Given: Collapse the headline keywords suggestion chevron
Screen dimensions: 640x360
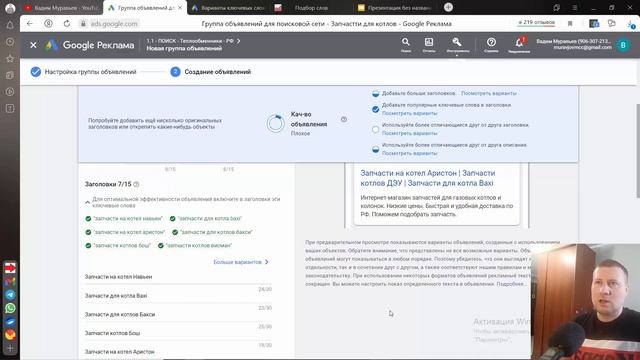Looking at the screenshot, I should coord(87,202).
